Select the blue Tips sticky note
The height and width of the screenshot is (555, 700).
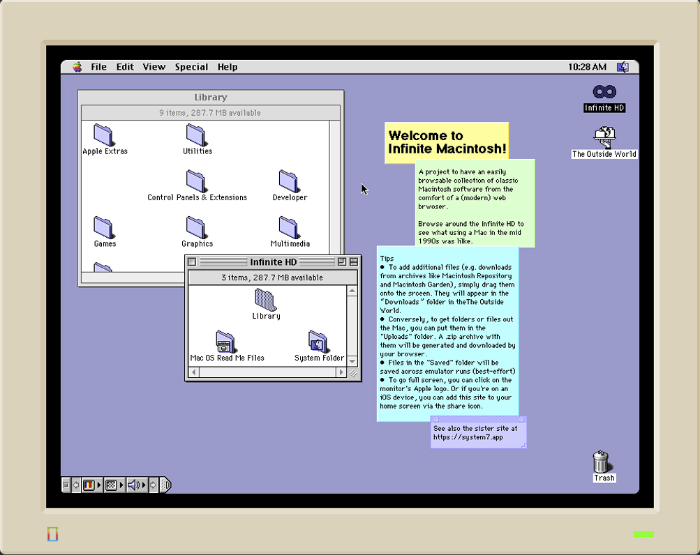[x=447, y=333]
